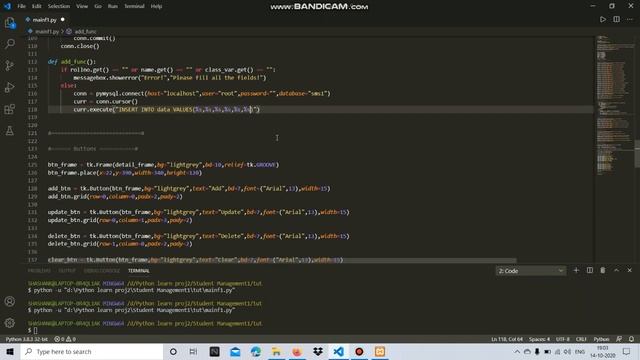Open Microsoft Edge from taskbar
640x360 pixels.
coord(256,351)
